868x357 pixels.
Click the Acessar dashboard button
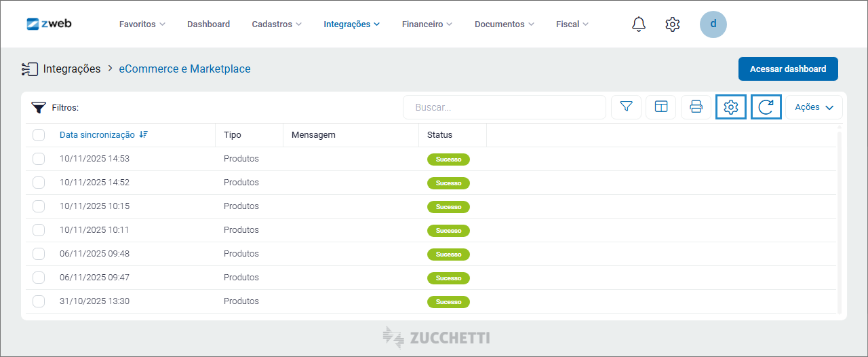[x=787, y=69]
